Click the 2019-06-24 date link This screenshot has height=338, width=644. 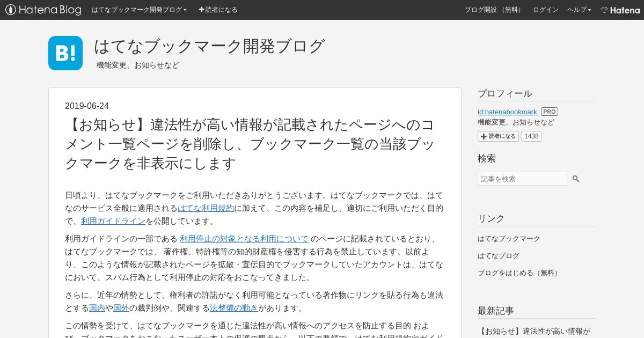coord(87,106)
